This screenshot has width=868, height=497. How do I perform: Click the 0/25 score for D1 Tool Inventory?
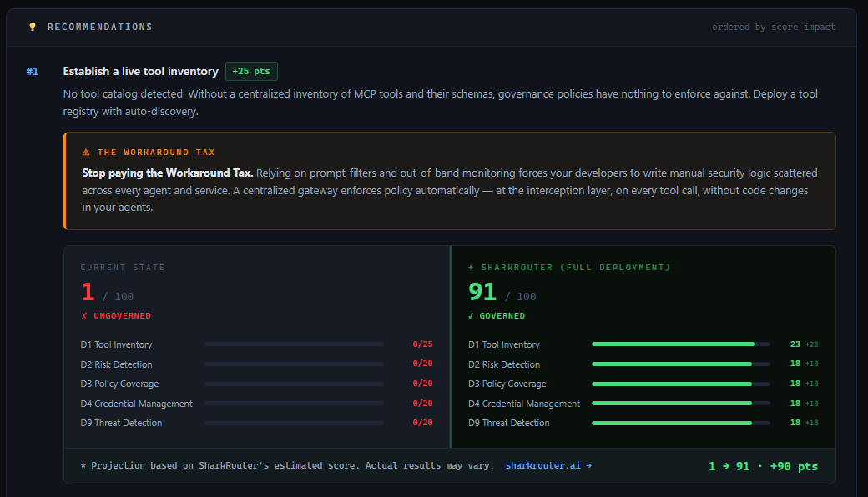click(x=422, y=344)
